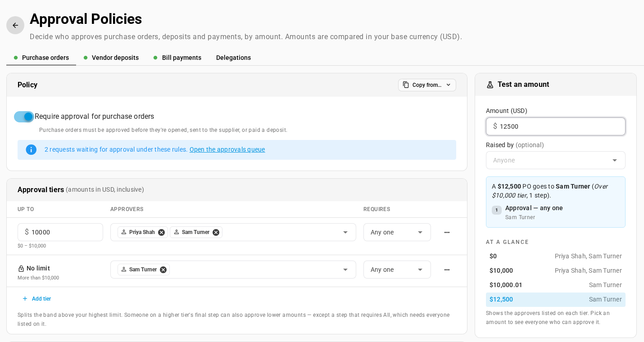Click the Sam Turner chip in the No limit tier
The height and width of the screenshot is (342, 644).
point(143,270)
